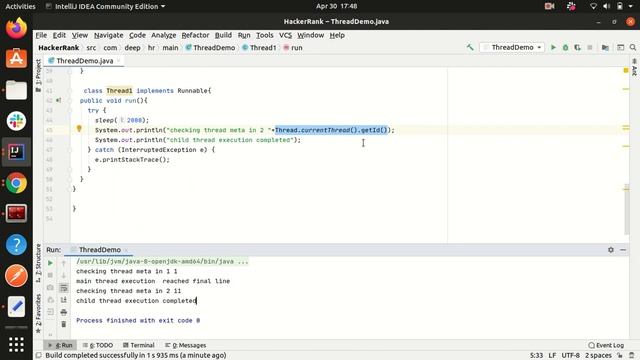Open Slack from the Ubuntu dock
The height and width of the screenshot is (360, 640).
(16, 121)
